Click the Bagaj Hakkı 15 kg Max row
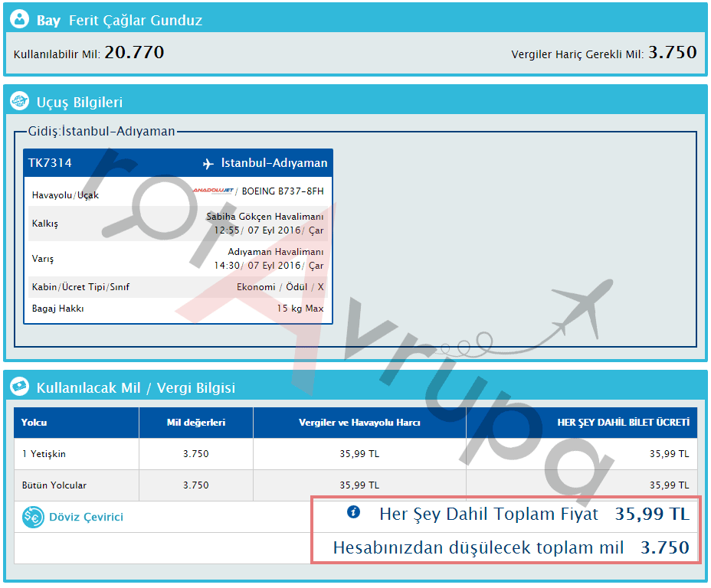This screenshot has width=711, height=588. coord(178,309)
